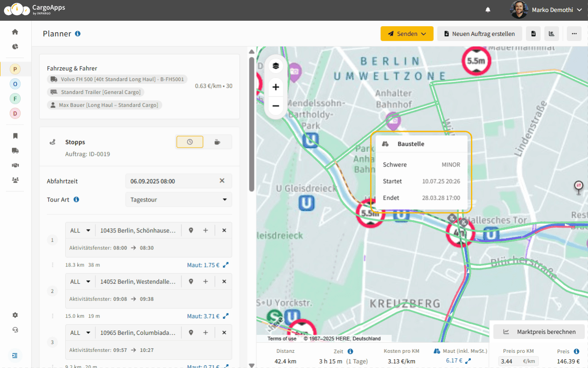
Task: Open the bookmarks sidebar icon
Action: coord(15,136)
